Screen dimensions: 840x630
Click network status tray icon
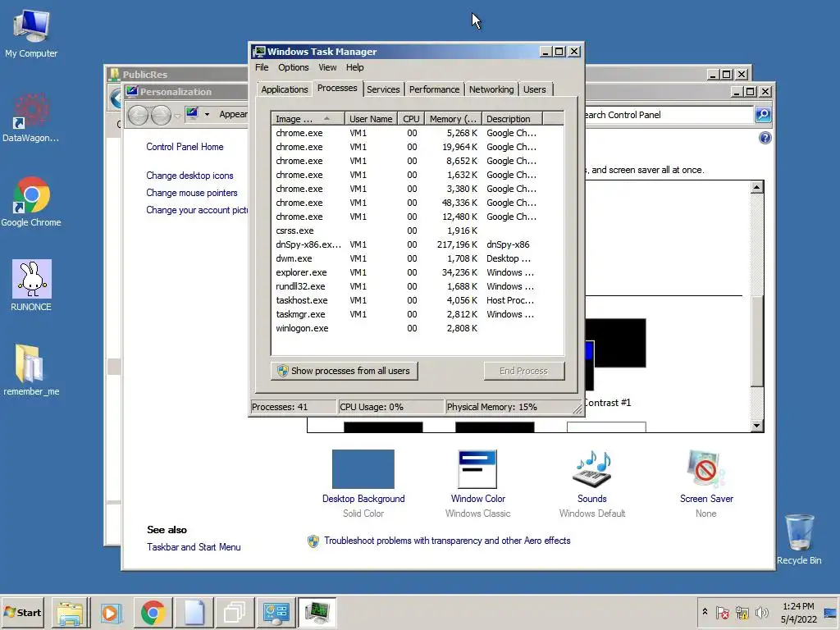click(742, 612)
